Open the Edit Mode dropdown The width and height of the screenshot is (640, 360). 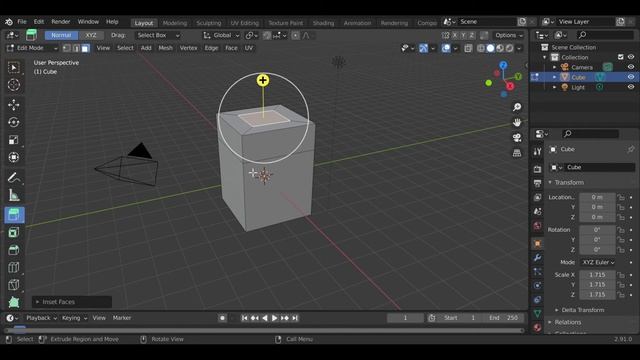tap(33, 48)
